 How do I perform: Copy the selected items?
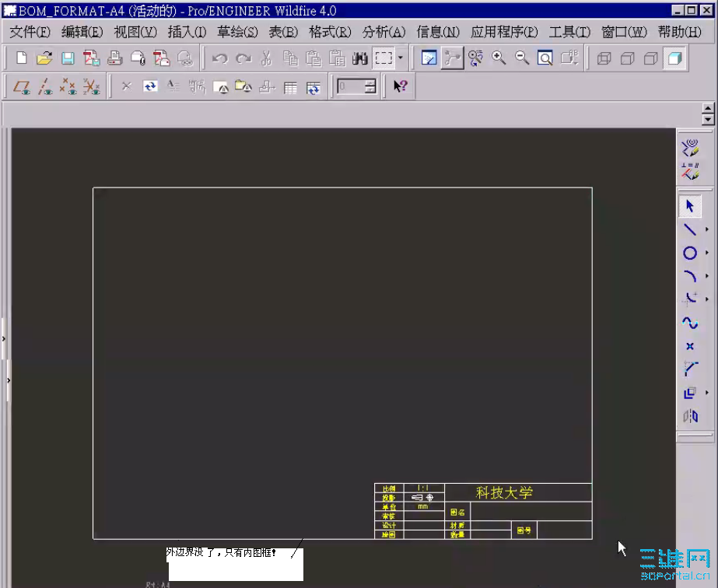point(290,58)
